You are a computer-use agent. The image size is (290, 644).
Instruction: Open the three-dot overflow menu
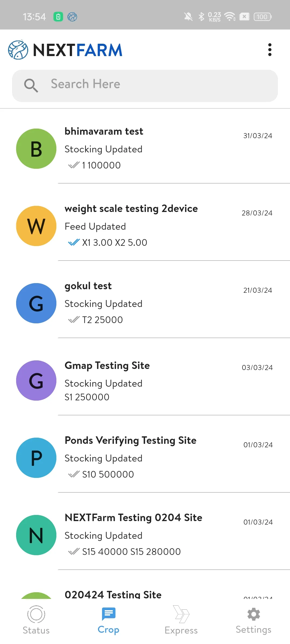(270, 50)
